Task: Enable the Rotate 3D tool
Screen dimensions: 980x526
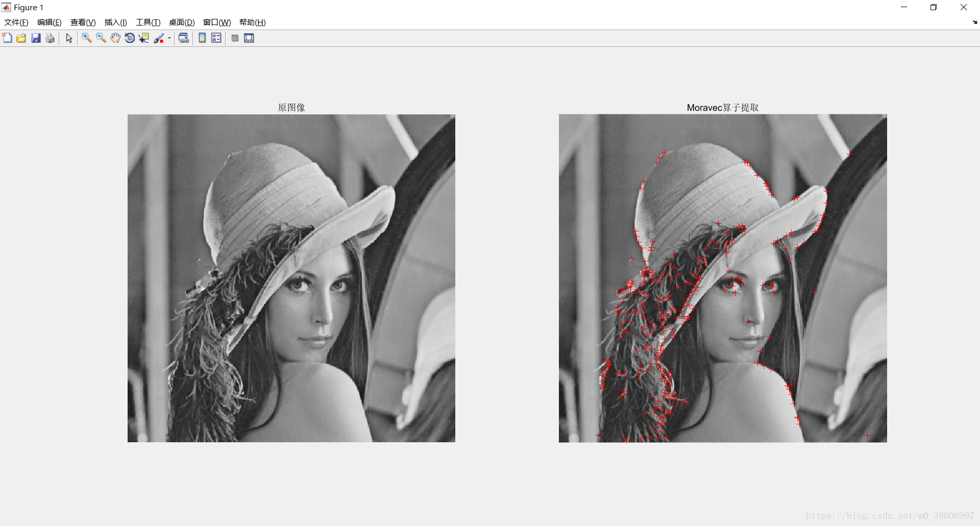Action: coord(130,38)
